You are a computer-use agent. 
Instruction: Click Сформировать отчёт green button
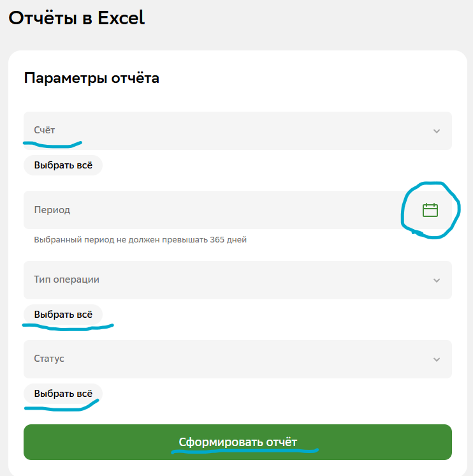(237, 442)
